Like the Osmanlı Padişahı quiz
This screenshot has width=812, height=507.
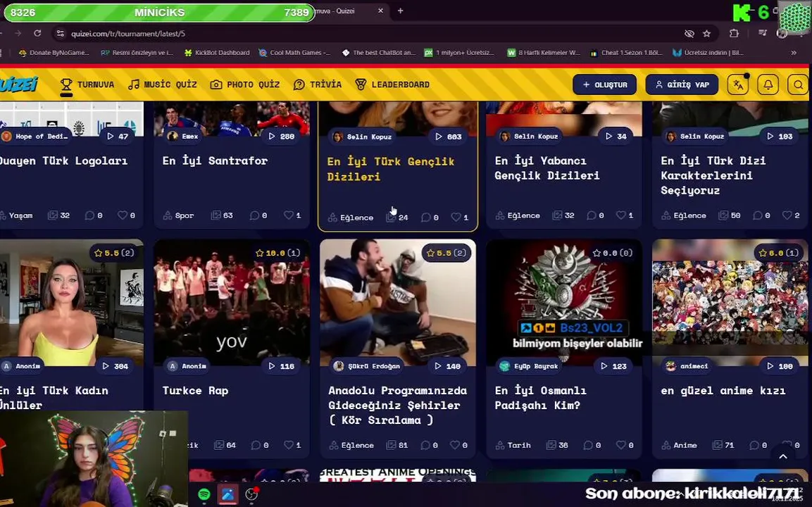(625, 445)
